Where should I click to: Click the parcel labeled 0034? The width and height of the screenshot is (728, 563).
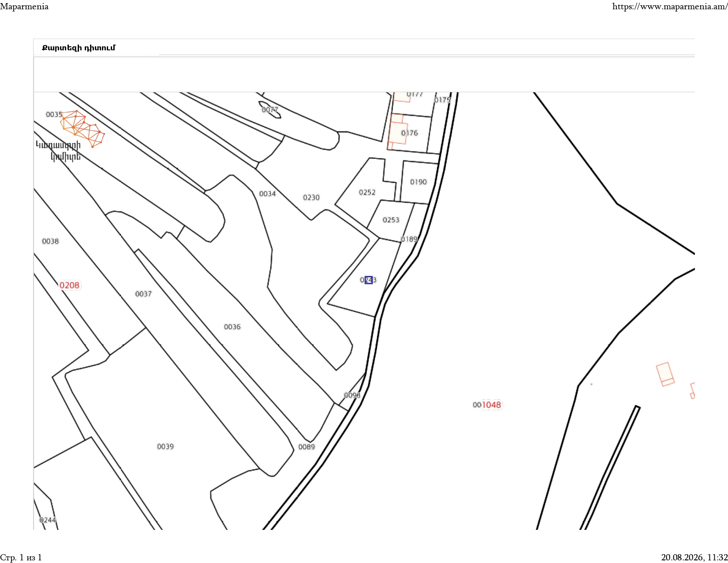(267, 194)
